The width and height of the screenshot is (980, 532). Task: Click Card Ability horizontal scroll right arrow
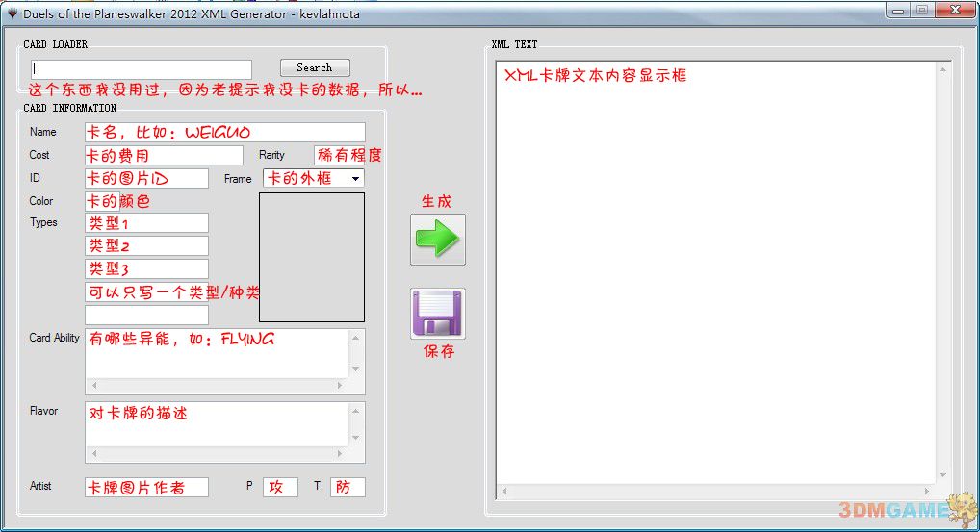coord(340,386)
